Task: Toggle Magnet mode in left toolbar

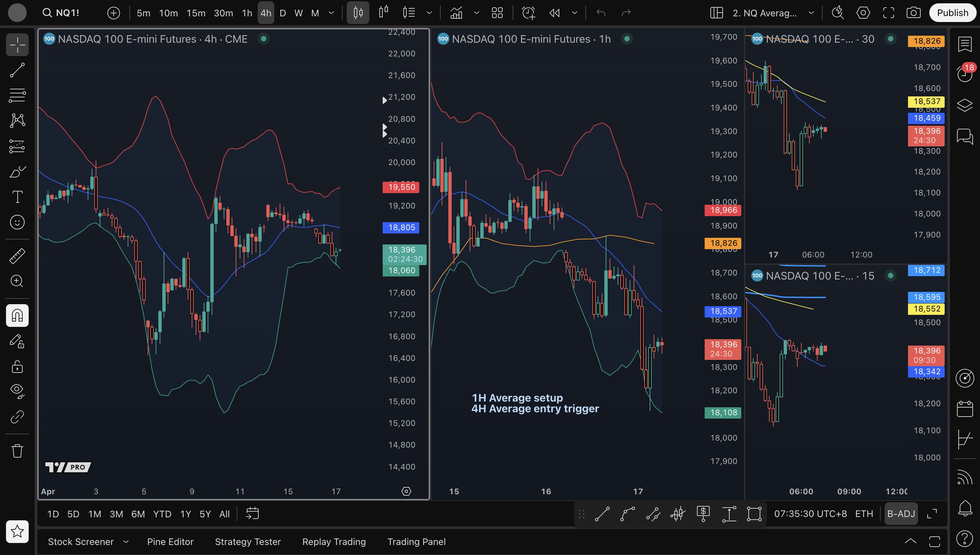Action: coord(17,316)
